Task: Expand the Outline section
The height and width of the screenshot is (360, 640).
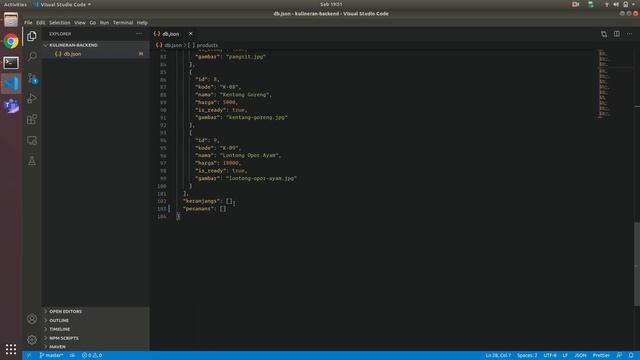Action: [95, 320]
